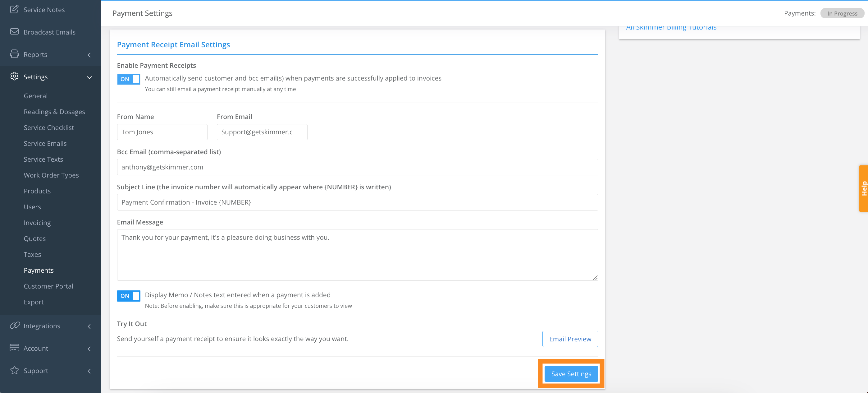Open Readings & Dosages settings

point(54,112)
